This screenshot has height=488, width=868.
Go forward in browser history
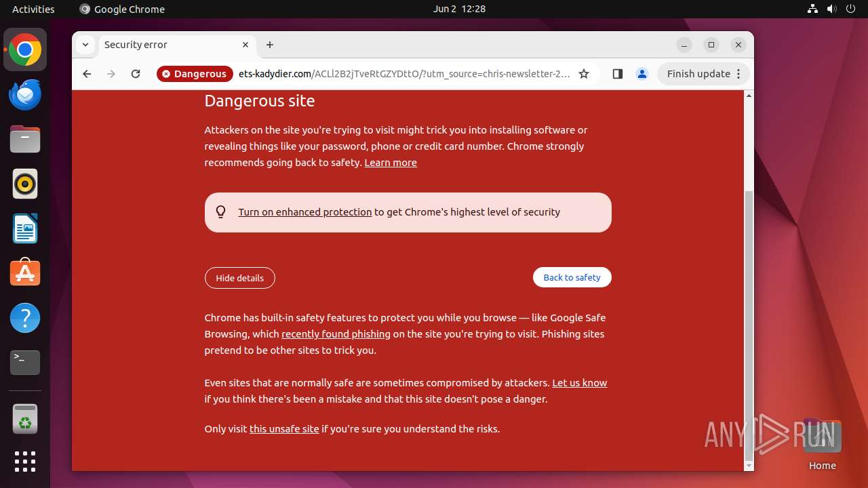pos(111,74)
